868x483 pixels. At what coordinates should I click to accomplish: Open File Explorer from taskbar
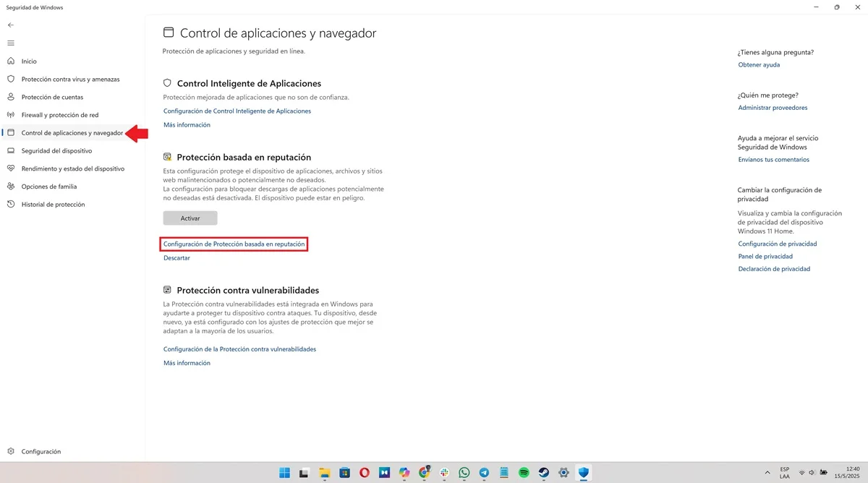(x=325, y=473)
